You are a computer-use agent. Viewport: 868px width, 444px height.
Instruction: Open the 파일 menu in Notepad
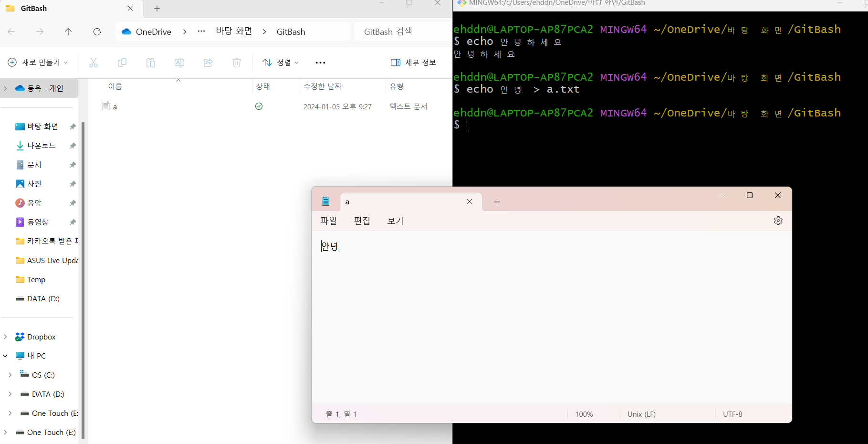point(328,221)
